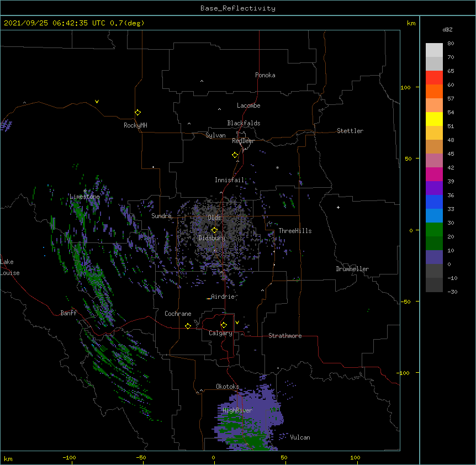The image size is (476, 465).
Task: Click the Vulcan city label
Action: 300,437
